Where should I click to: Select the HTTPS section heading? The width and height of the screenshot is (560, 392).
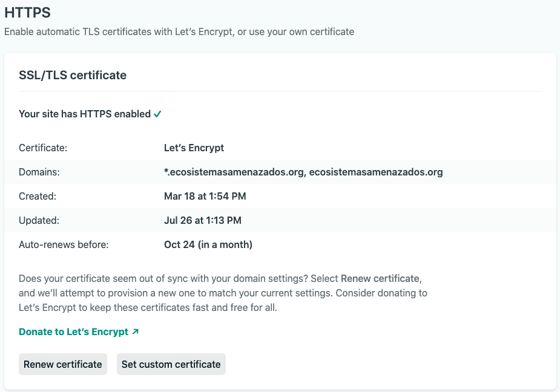pos(27,13)
